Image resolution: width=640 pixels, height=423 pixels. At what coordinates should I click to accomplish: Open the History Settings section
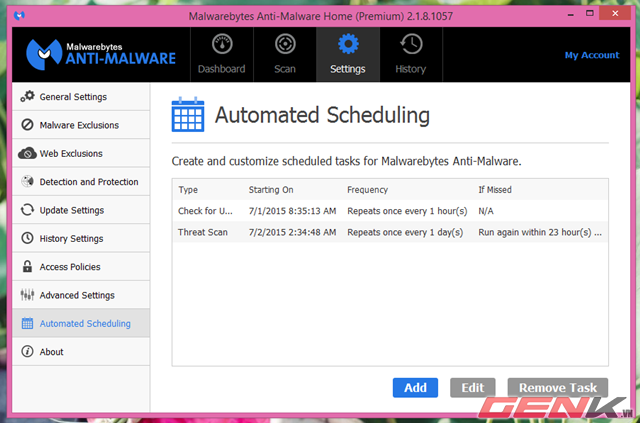(x=81, y=238)
